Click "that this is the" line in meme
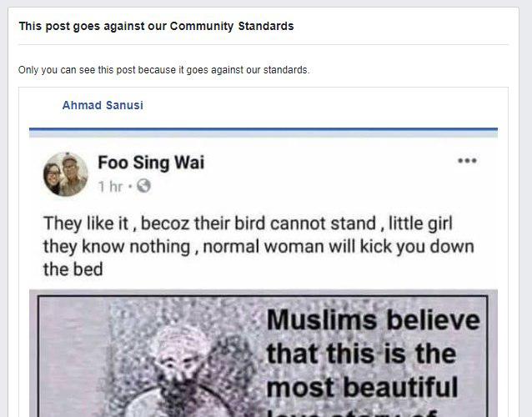 coord(361,354)
